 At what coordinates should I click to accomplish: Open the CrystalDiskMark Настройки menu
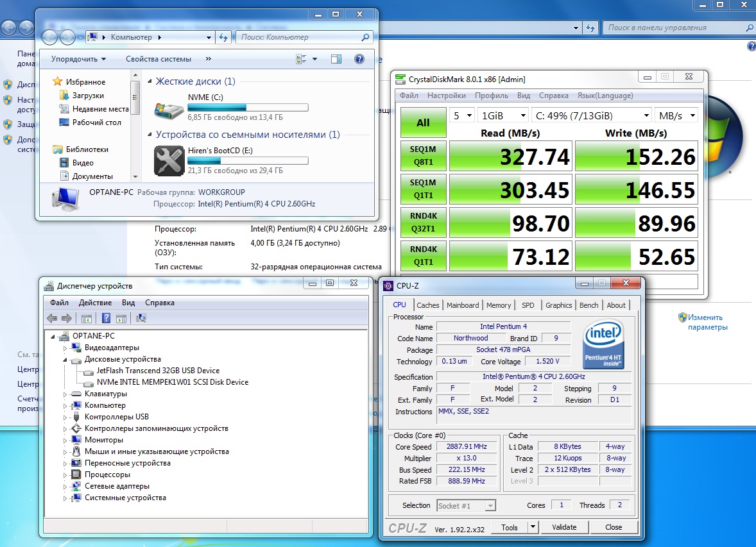(447, 96)
